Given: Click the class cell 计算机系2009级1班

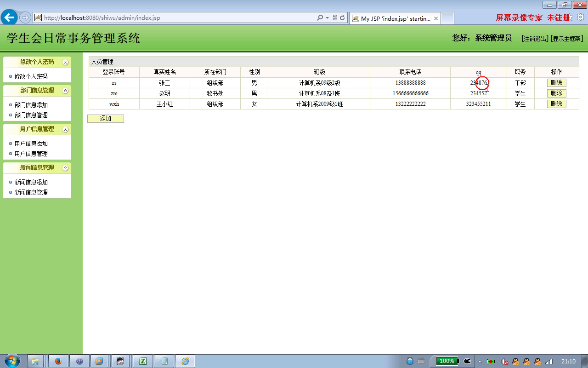Looking at the screenshot, I should pyautogui.click(x=319, y=104).
